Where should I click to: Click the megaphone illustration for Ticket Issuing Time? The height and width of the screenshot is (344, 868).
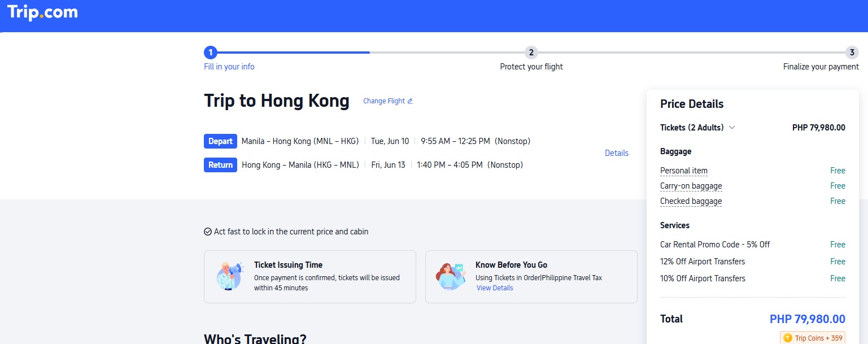pos(229,276)
